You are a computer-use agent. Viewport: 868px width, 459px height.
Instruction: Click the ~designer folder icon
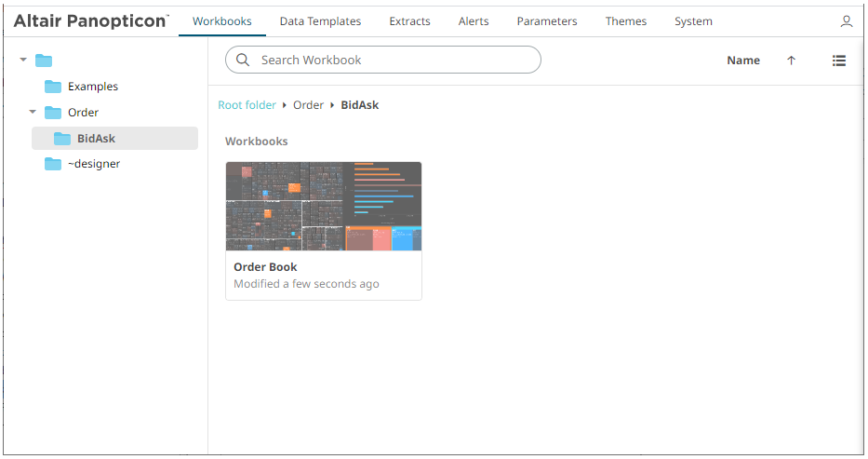coord(53,164)
